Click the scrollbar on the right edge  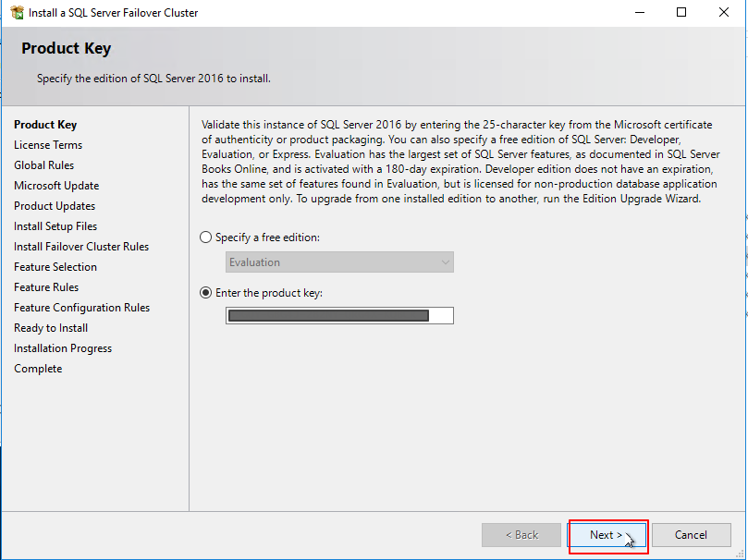(x=743, y=277)
